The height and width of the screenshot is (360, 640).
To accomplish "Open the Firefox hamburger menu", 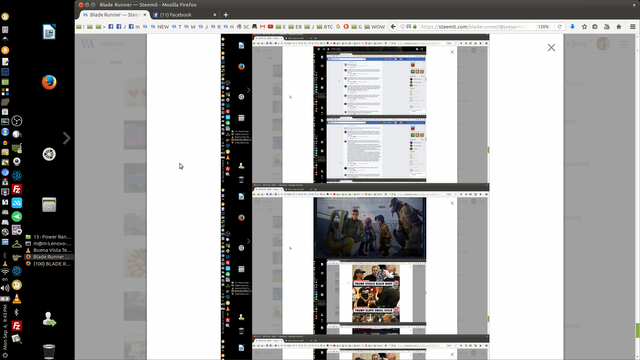I will click(633, 27).
